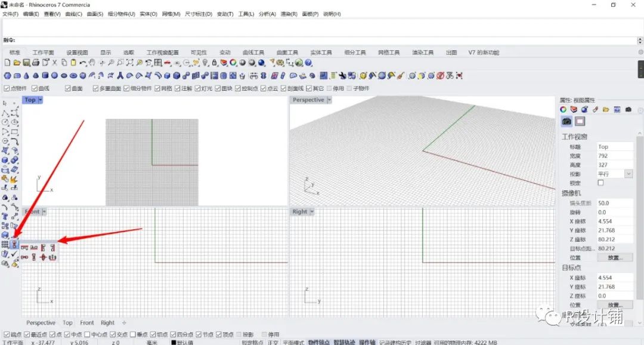
Task: Select the Move tool on the main toolbar
Action: [103, 64]
